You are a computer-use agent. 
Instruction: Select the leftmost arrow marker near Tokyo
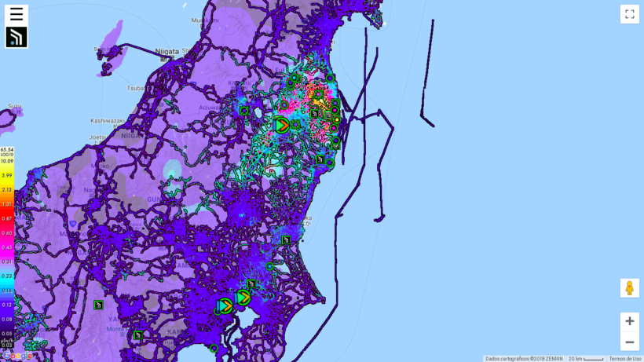tap(225, 305)
